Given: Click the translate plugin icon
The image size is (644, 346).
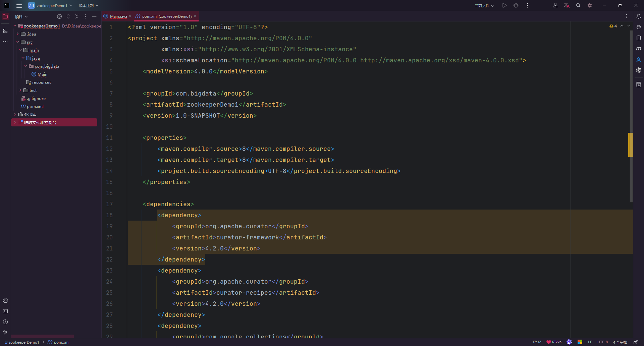Looking at the screenshot, I should [567, 5].
